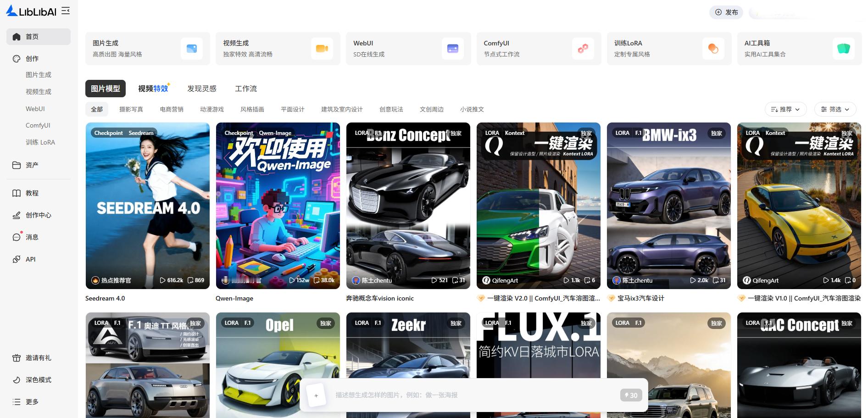Open the 资产 folder icon
This screenshot has height=418, width=868.
(x=17, y=165)
